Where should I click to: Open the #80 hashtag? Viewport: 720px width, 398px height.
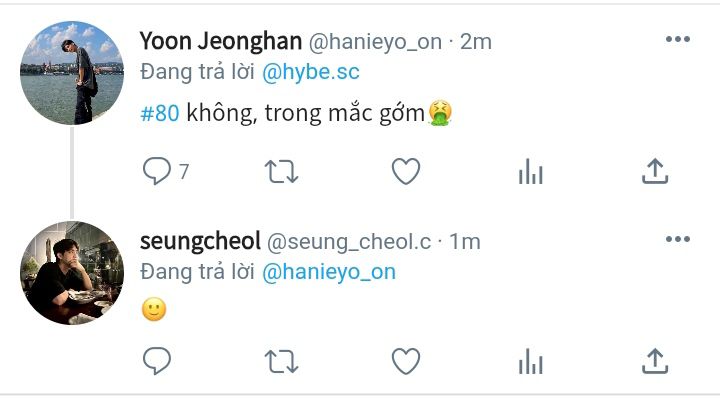click(160, 113)
